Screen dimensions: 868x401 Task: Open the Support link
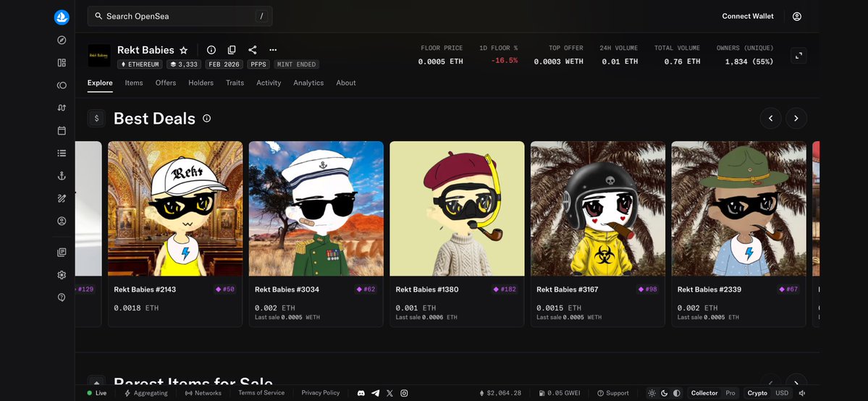coord(612,393)
